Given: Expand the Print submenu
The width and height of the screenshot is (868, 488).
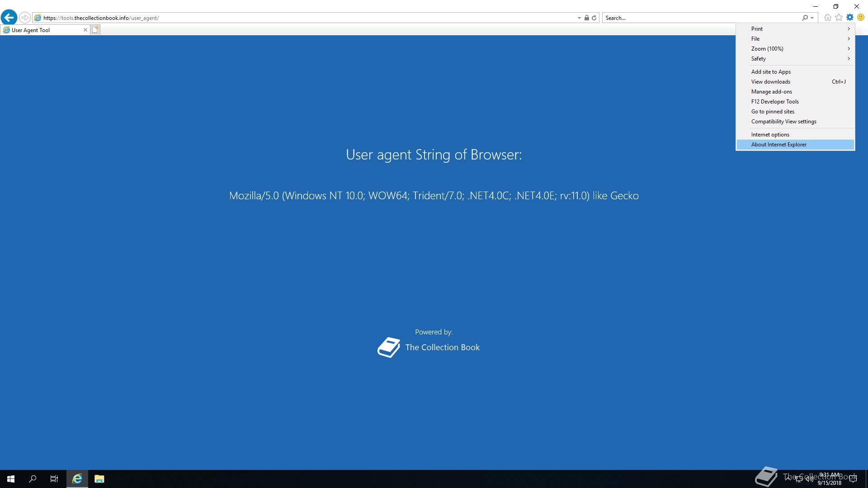Looking at the screenshot, I should tap(795, 29).
